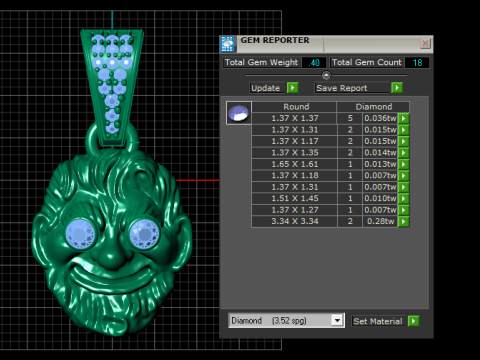Viewport: 480px width, 360px height.
Task: Click green arrow for 0.015tw 1.37 X 1.31 row
Action: 403,130
